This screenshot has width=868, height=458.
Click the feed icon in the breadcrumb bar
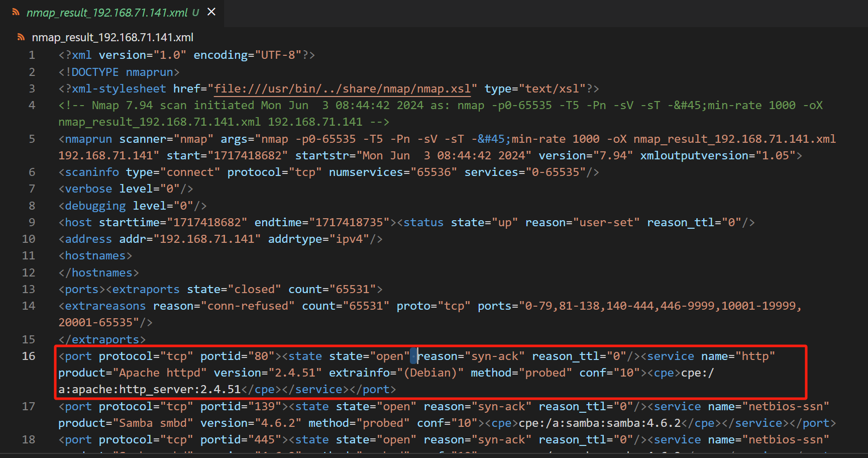point(21,37)
